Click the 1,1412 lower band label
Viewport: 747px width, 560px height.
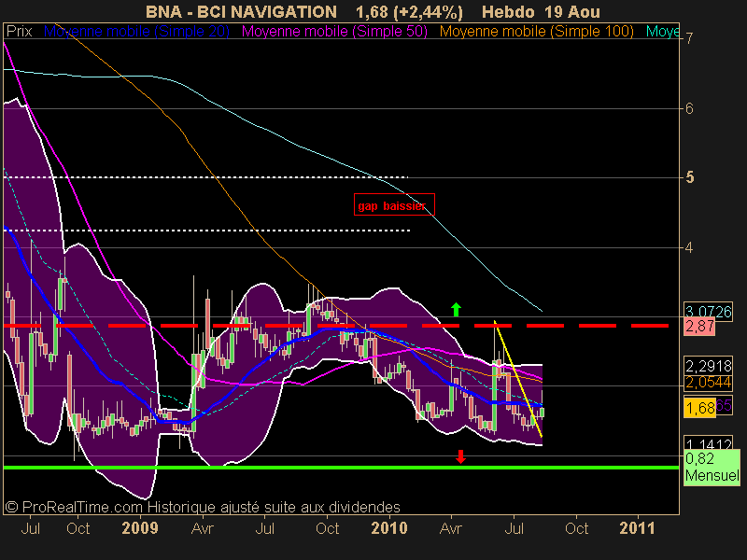pos(708,444)
